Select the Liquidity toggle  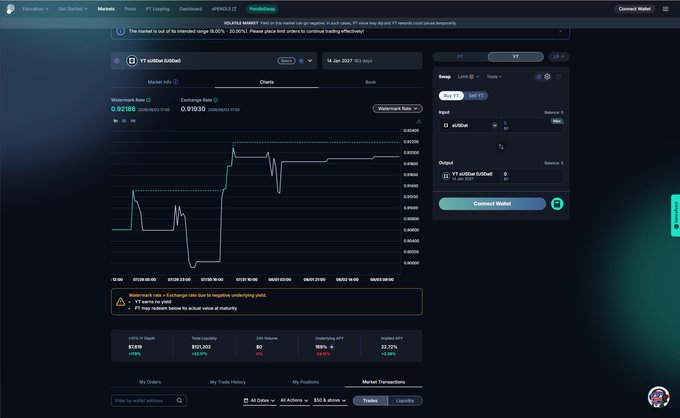(405, 401)
